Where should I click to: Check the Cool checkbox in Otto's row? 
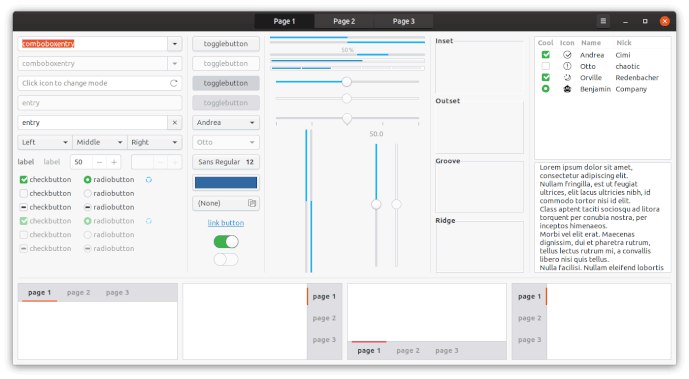point(545,66)
